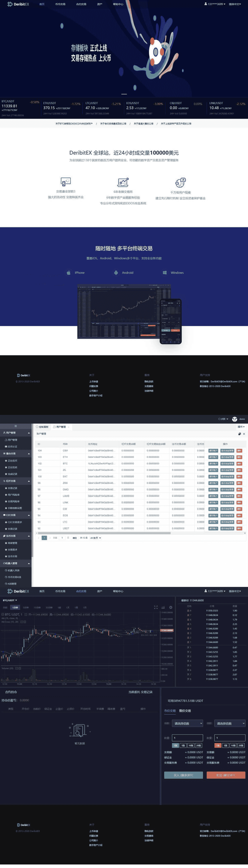Click the Apple icon beside iPhone
This screenshot has width=248, height=868.
click(x=69, y=273)
